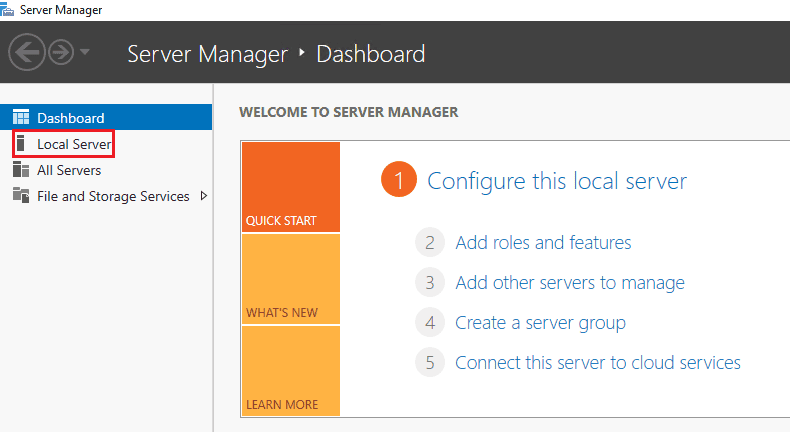Select the QUICK START tile
The height and width of the screenshot is (432, 790).
(290, 187)
